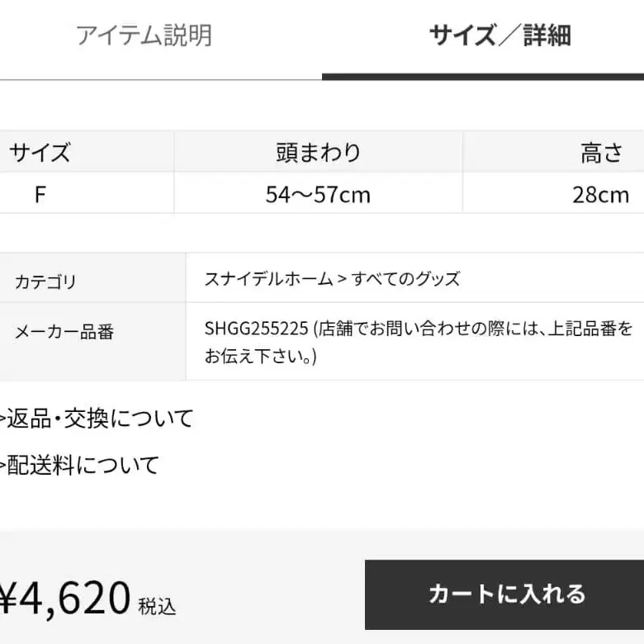644x644 pixels.
Task: Select the size F cell
Action: pyautogui.click(x=40, y=195)
